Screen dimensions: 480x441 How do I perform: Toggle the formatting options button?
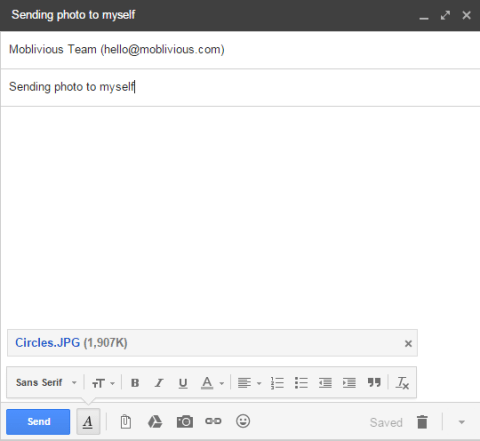pyautogui.click(x=88, y=422)
